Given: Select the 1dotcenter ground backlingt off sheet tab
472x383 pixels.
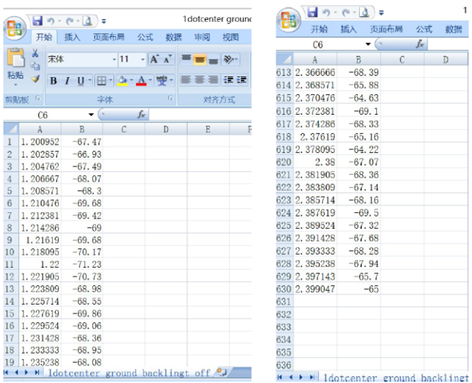Looking at the screenshot, I should 129,373.
